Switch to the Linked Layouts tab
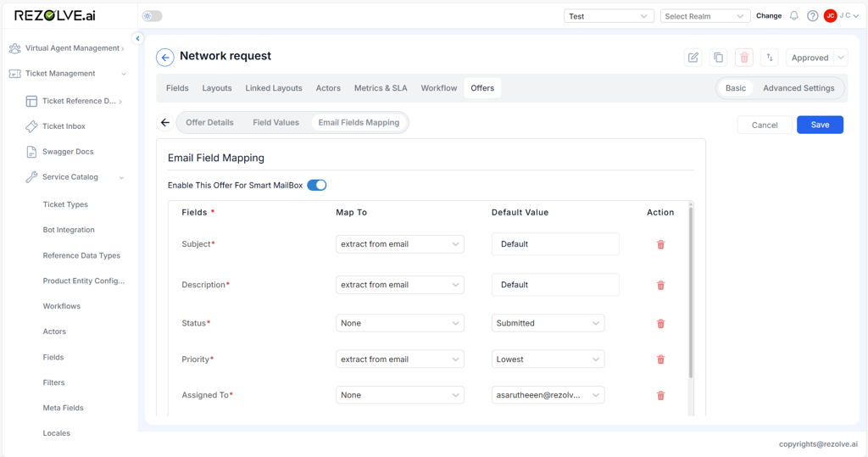Image resolution: width=868 pixels, height=457 pixels. click(274, 88)
